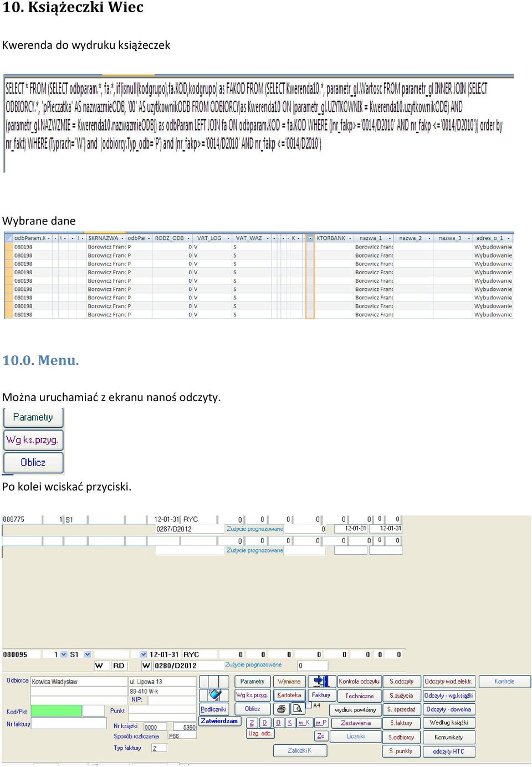The image size is (532, 767).
Task: Open the VAT_WAZ column filter arrow
Action: [268, 238]
